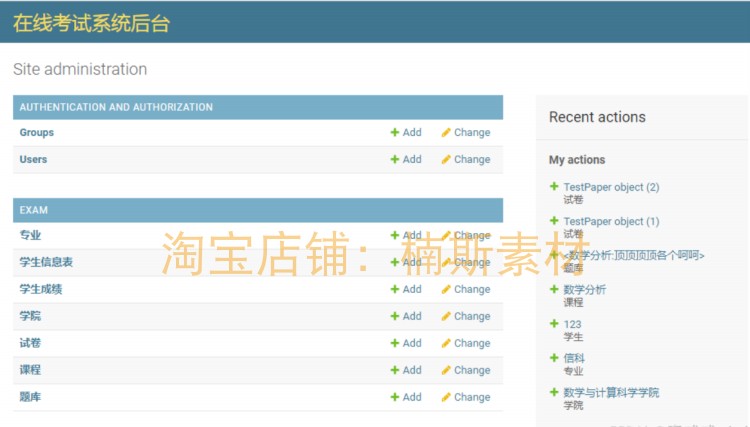This screenshot has height=427, width=750.
Task: Click Add link in the 专业 row
Action: coord(406,235)
